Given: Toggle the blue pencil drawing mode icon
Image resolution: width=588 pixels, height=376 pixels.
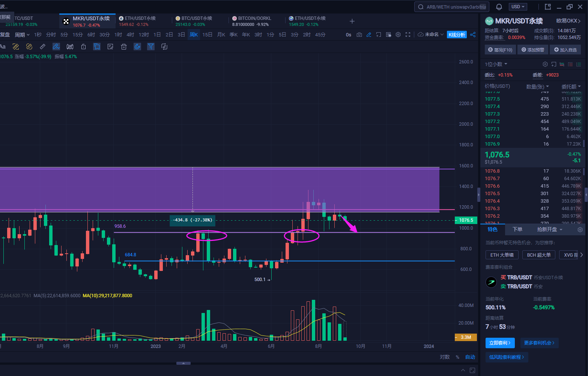Looking at the screenshot, I should pyautogui.click(x=369, y=35).
